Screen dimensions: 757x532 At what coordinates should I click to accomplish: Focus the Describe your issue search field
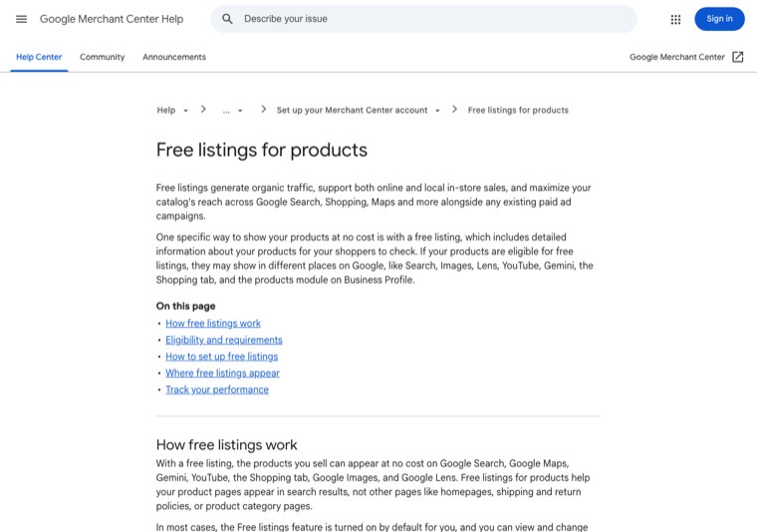tap(423, 19)
